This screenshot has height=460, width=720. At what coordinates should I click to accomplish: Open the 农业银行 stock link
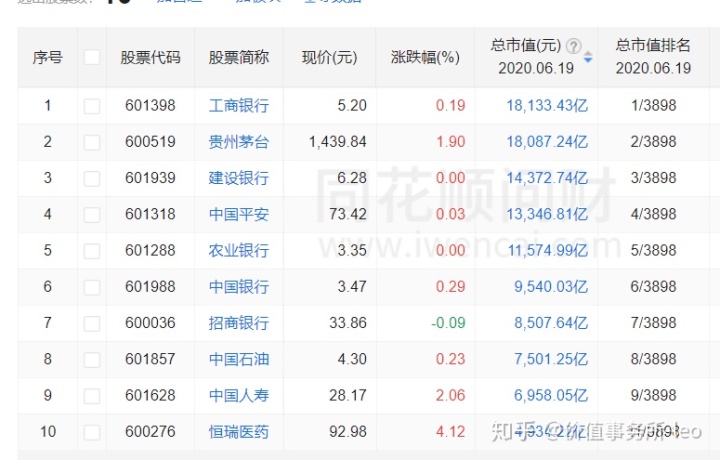[x=239, y=251]
